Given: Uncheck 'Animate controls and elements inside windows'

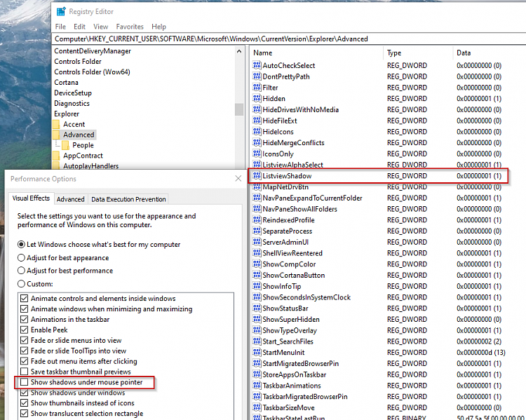Looking at the screenshot, I should (x=24, y=298).
